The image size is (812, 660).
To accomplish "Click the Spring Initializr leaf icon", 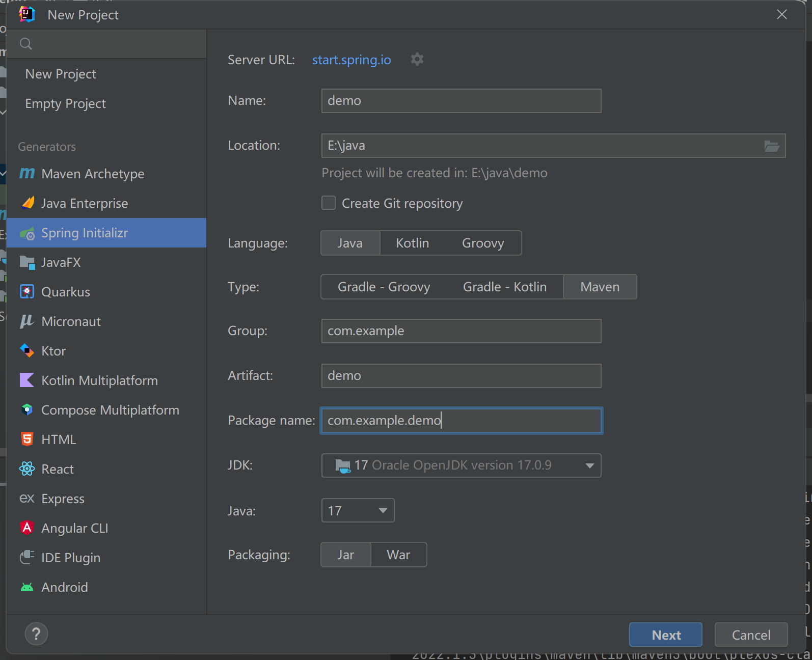I will [x=28, y=233].
